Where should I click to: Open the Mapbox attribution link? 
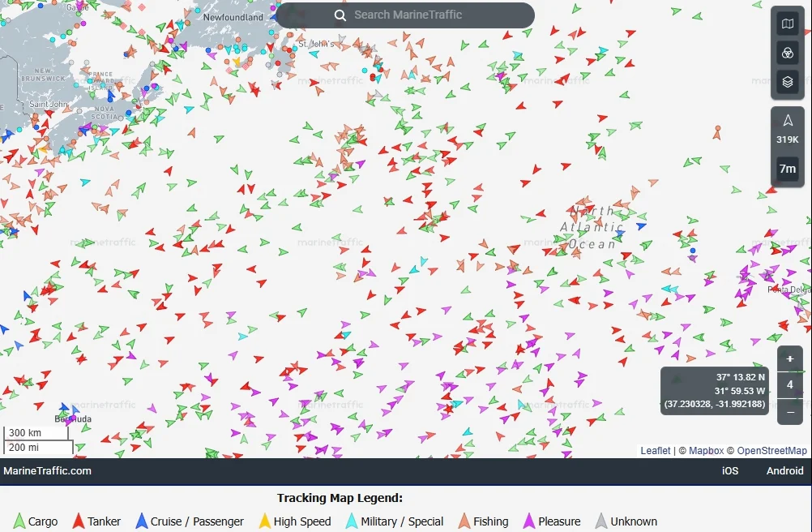coord(706,451)
